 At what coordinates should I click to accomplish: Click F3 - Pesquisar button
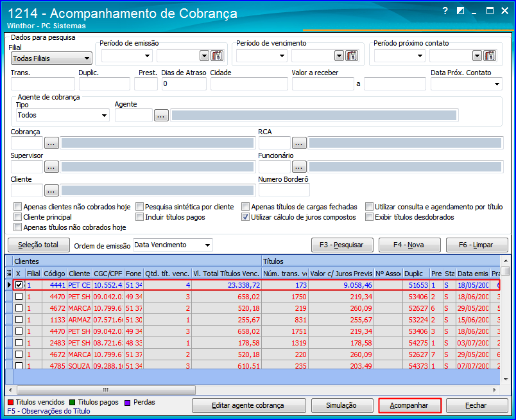pyautogui.click(x=342, y=245)
